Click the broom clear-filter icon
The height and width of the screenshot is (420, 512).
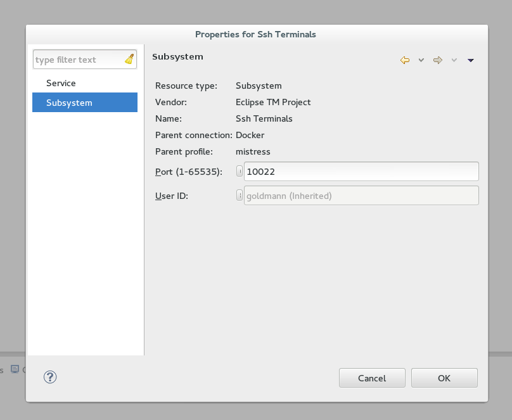130,59
